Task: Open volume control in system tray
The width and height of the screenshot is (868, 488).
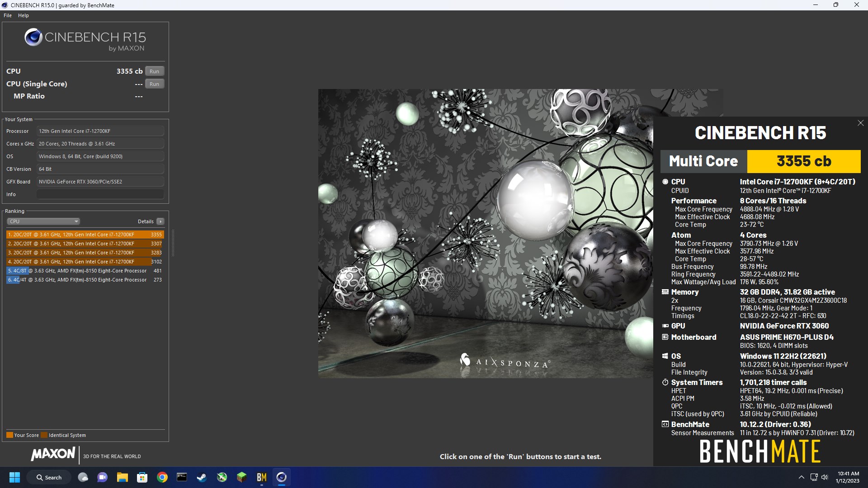Action: [825, 477]
